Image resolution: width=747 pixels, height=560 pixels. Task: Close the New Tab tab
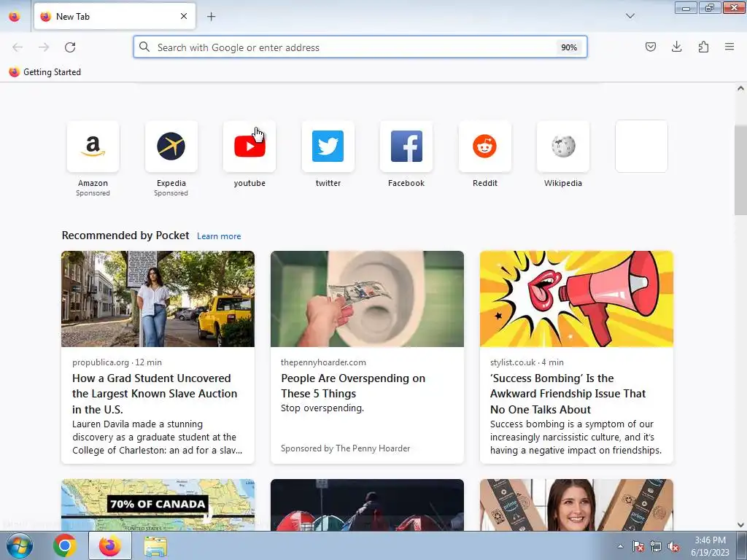point(184,16)
